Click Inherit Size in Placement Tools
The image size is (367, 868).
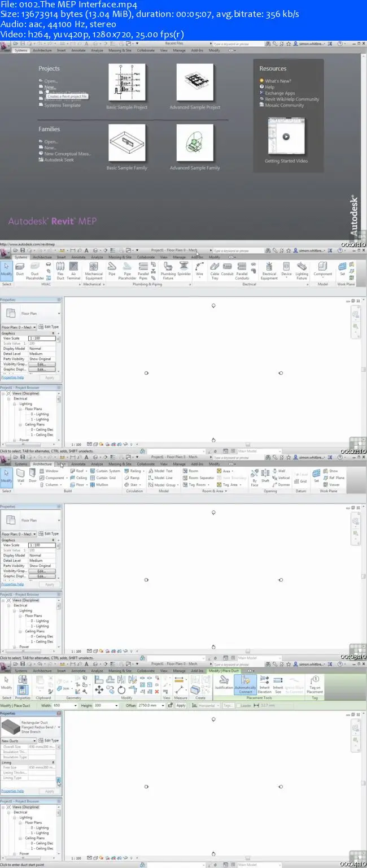coord(278,684)
